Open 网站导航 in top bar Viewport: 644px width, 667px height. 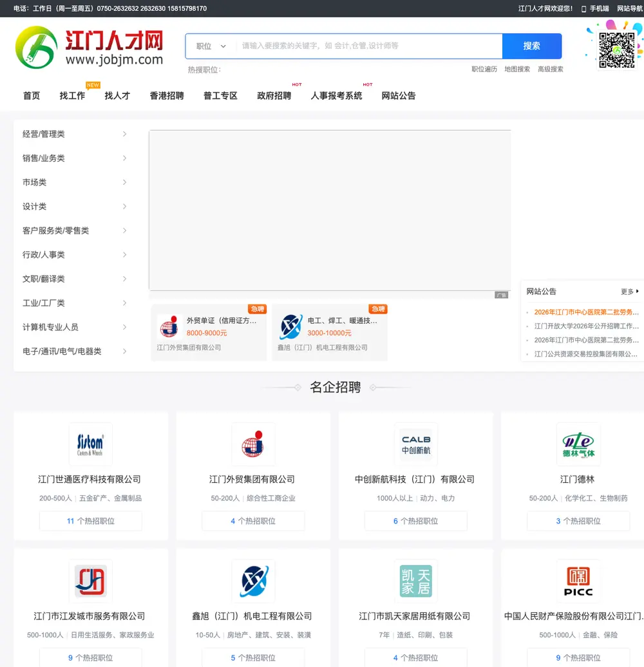630,8
